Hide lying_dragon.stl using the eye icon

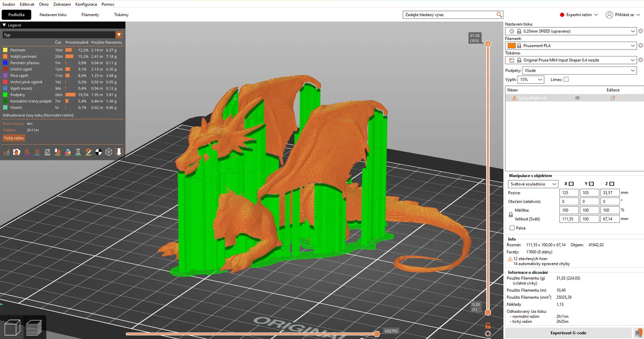pos(578,98)
